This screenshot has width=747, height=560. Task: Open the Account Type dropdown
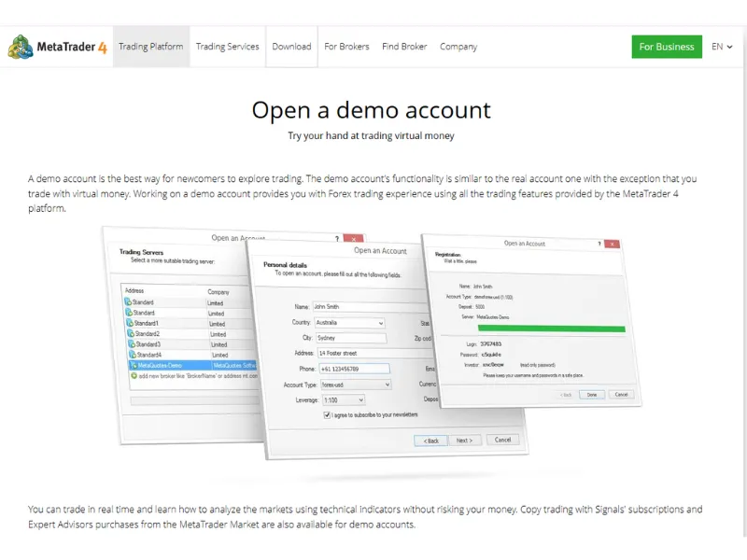[x=387, y=385]
